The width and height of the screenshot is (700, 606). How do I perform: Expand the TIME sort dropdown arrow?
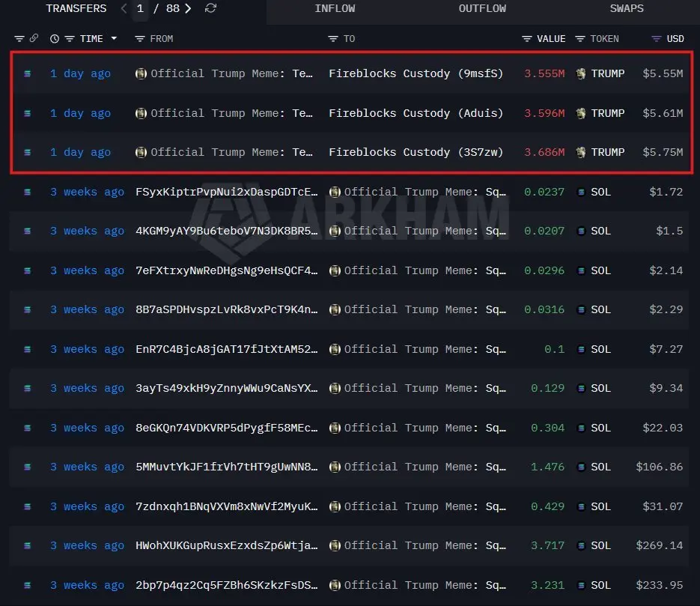pyautogui.click(x=115, y=38)
